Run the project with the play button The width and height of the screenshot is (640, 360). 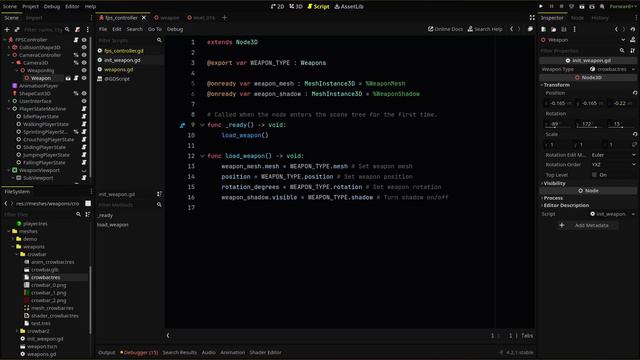click(541, 7)
